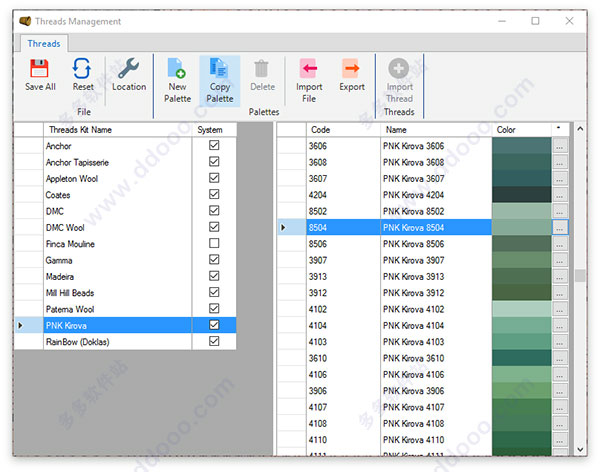The width and height of the screenshot is (600, 472).
Task: Open color editor for thread 4102
Action: point(559,309)
